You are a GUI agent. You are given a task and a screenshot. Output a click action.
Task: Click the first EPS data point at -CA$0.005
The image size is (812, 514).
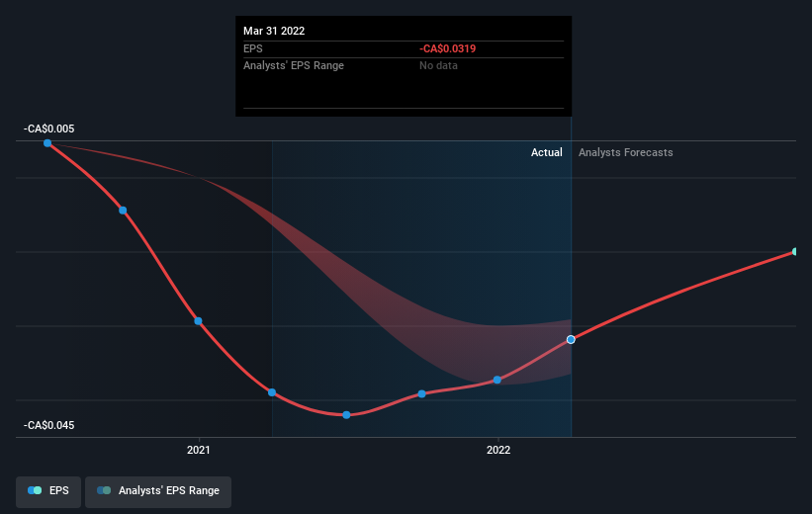pos(47,143)
